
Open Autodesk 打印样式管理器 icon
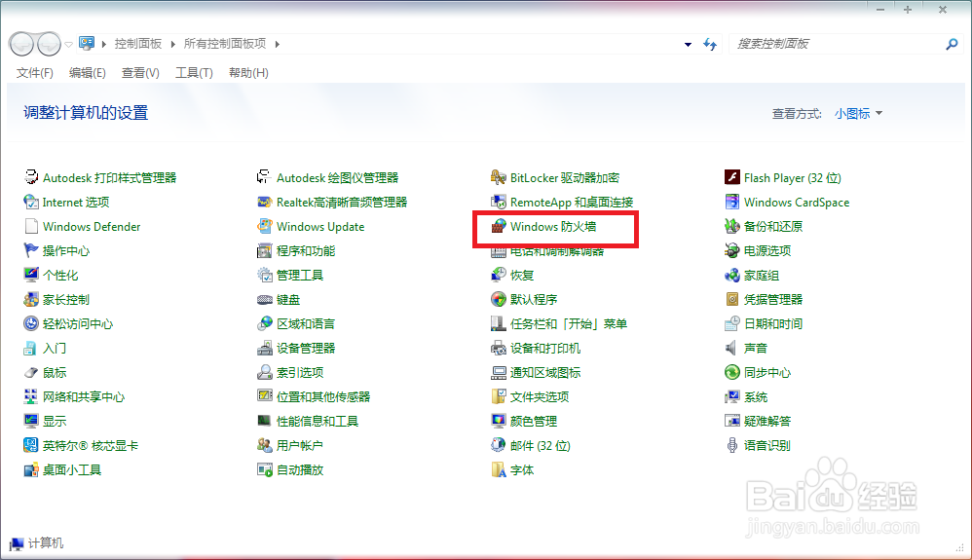31,177
